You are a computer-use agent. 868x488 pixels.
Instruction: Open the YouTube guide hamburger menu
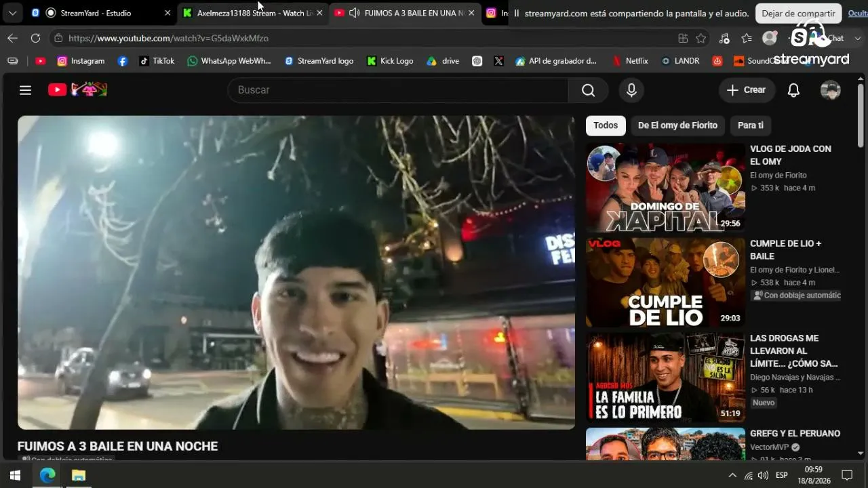tap(25, 90)
